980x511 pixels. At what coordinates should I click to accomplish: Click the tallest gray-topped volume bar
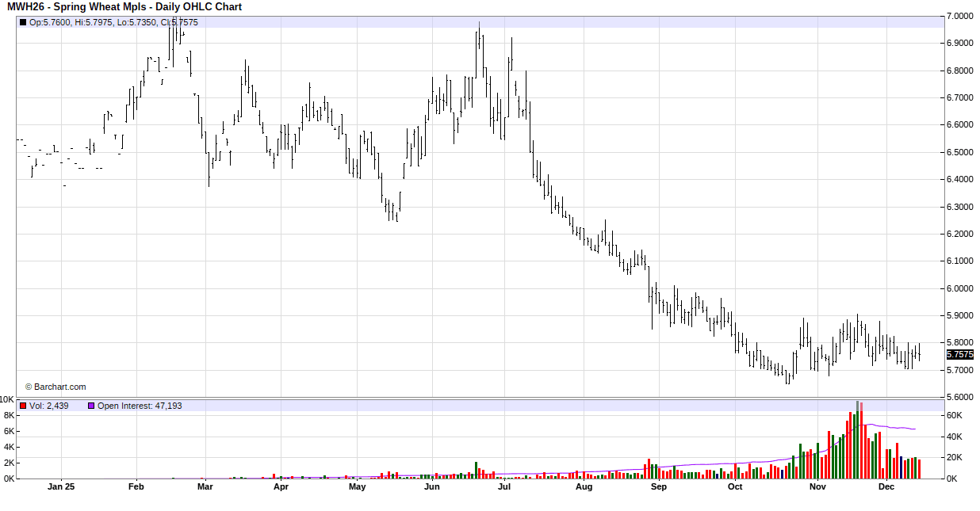[x=857, y=440]
